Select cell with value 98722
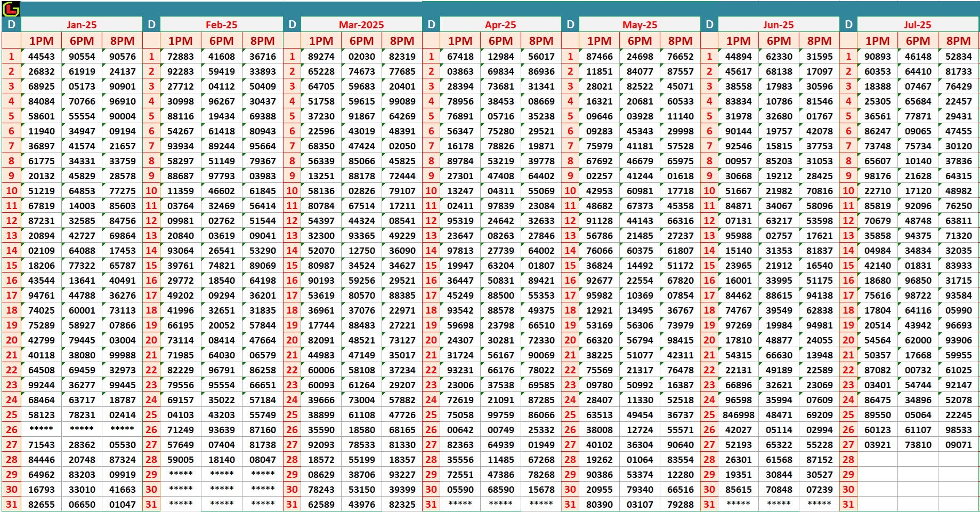 pyautogui.click(x=918, y=295)
